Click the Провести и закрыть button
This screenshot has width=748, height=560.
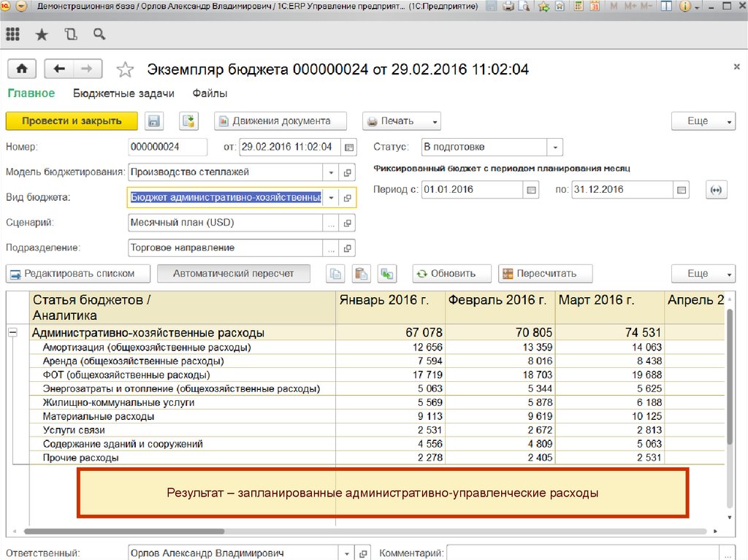(71, 121)
